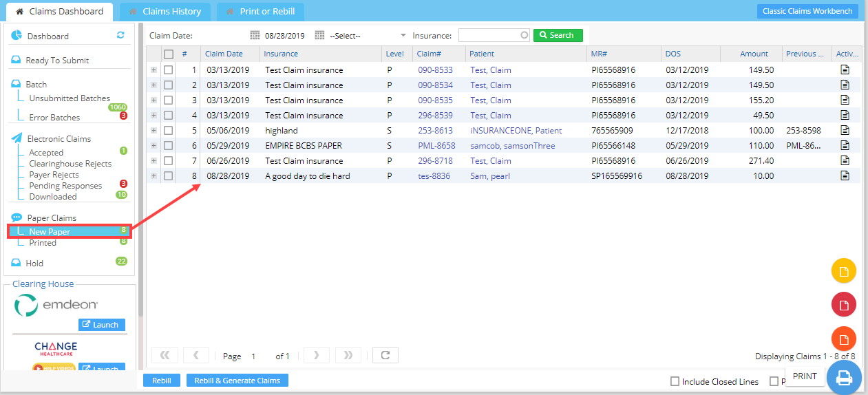
Task: Click the orange floating document button
Action: (x=844, y=339)
